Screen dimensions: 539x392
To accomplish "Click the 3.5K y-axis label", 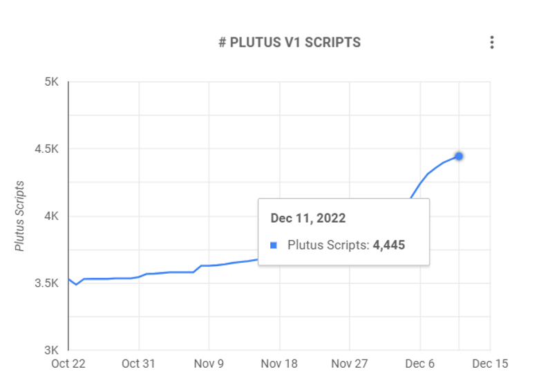I will pyautogui.click(x=47, y=283).
